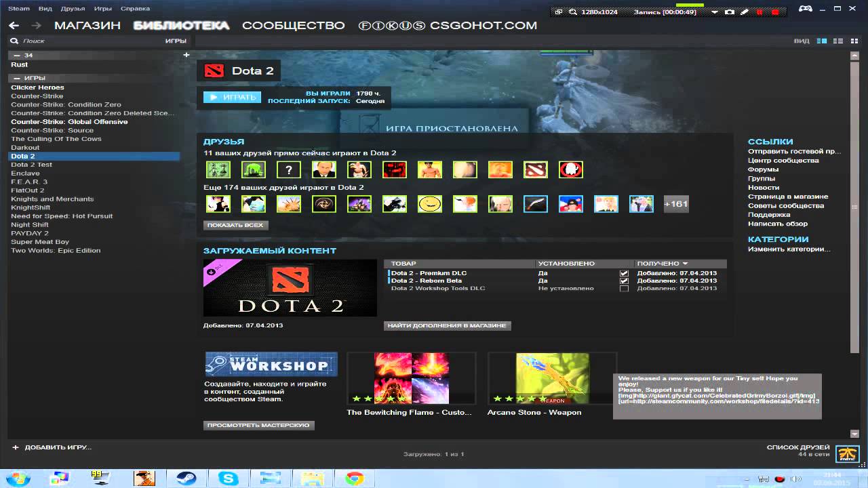Check Dota 2 Workshop Tools DLC checkbox
868x488 pixels.
624,288
